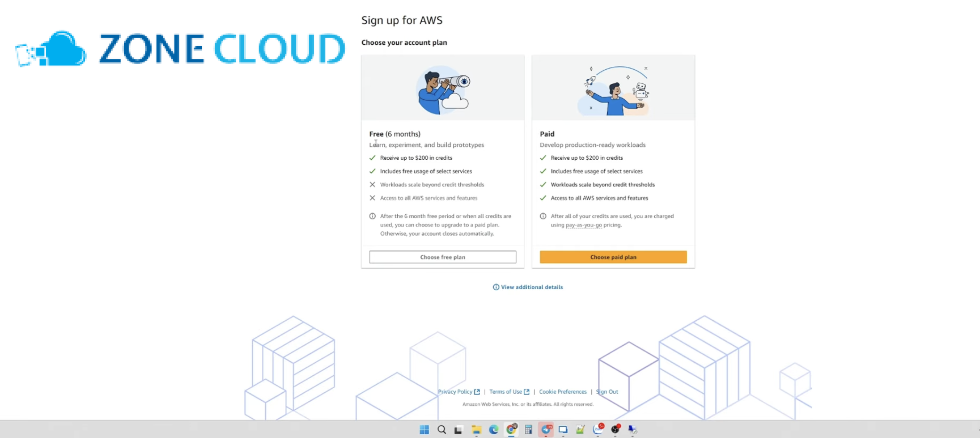The width and height of the screenshot is (980, 438).
Task: Click 'Choose your account plan' text
Action: click(404, 42)
